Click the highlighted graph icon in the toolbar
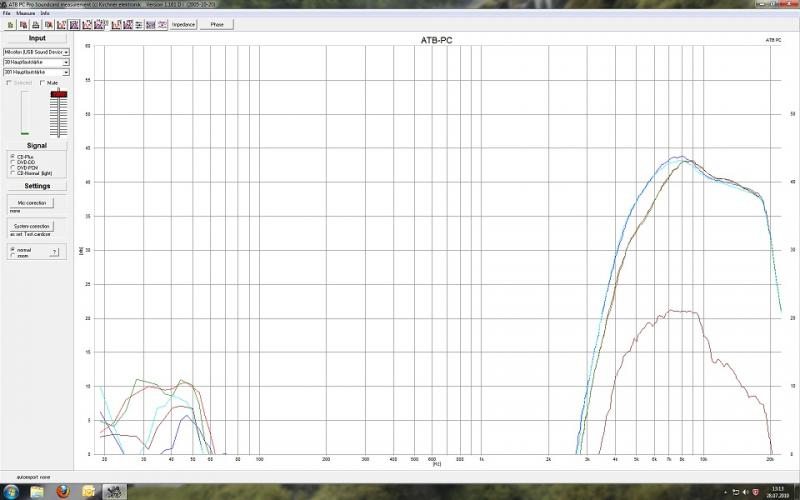800x500 pixels. click(74, 24)
